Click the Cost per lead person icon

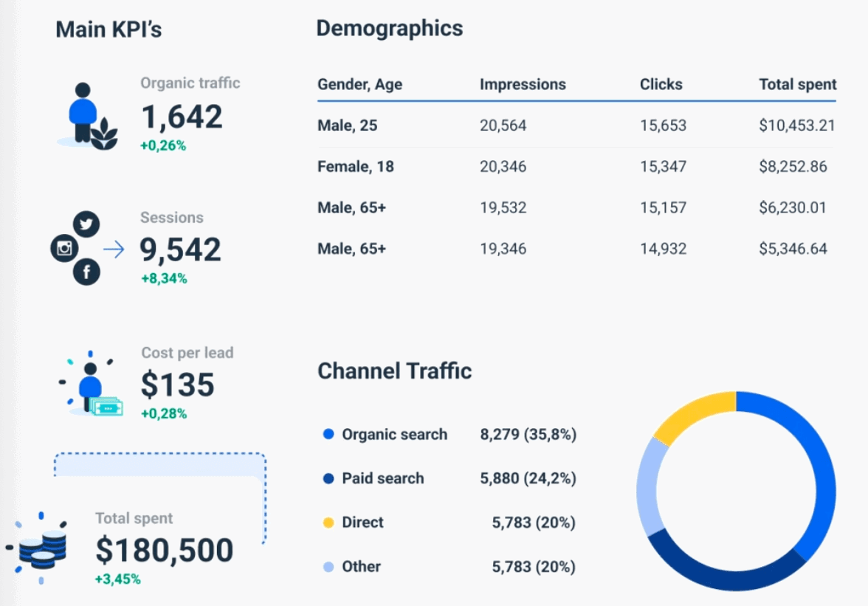click(90, 383)
